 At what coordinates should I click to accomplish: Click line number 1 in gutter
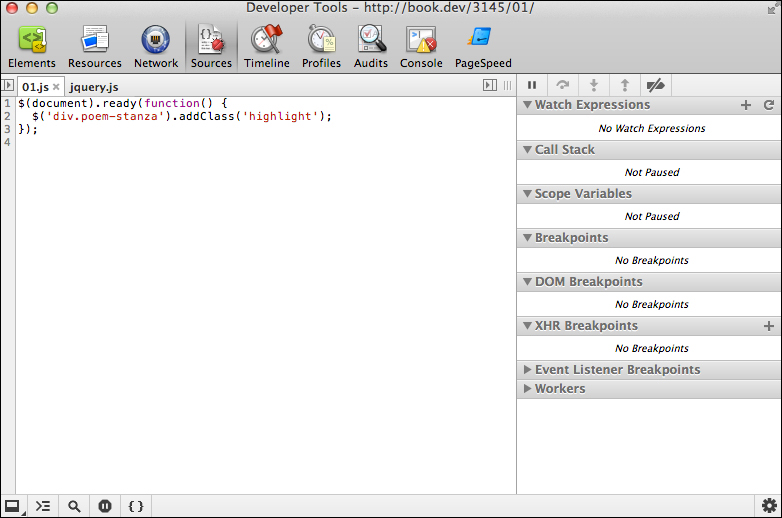(7, 103)
